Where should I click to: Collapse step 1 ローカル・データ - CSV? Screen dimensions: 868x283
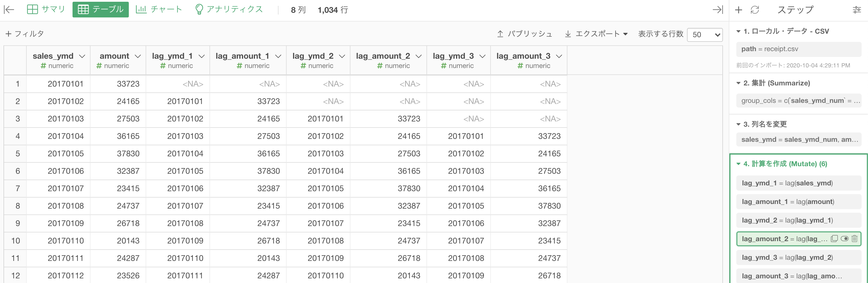(x=738, y=31)
